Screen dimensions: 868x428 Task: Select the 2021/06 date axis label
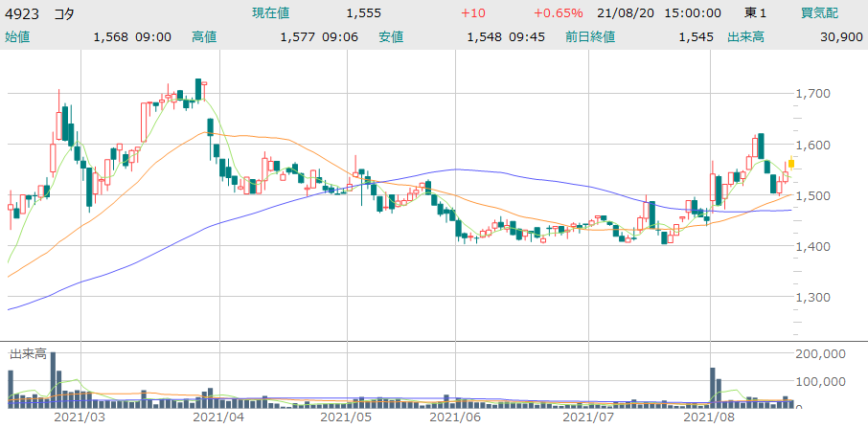coord(456,417)
